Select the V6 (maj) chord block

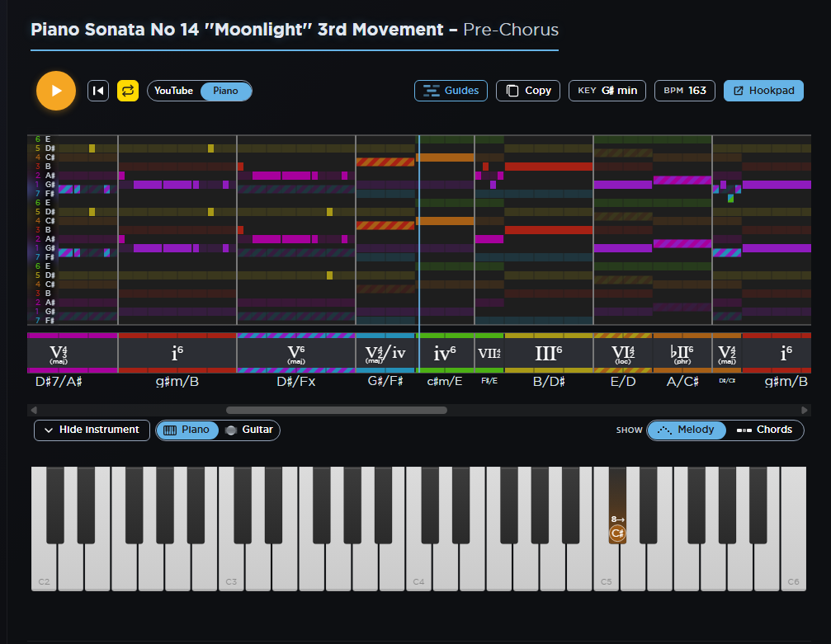click(295, 353)
